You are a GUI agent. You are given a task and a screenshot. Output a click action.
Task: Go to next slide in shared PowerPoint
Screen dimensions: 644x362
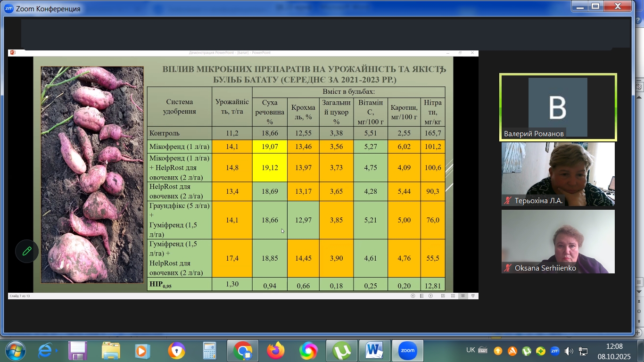[x=429, y=296]
